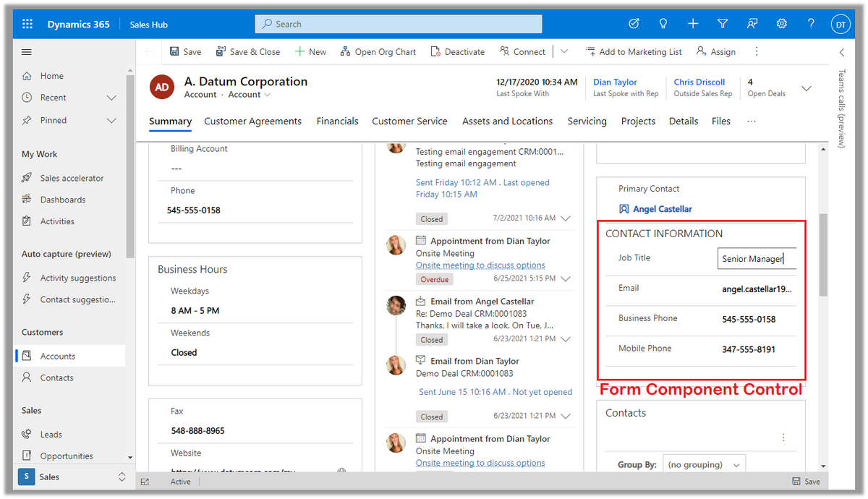The image size is (868, 499).
Task: Click Open Org Chart command
Action: click(378, 52)
